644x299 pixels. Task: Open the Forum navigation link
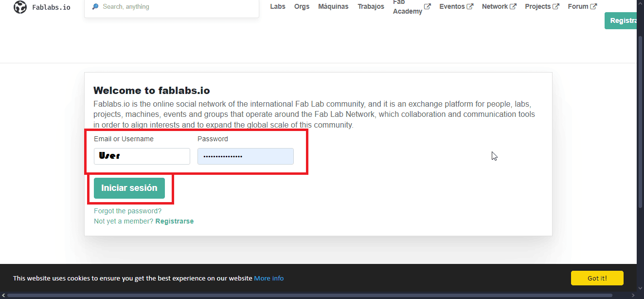tap(578, 7)
